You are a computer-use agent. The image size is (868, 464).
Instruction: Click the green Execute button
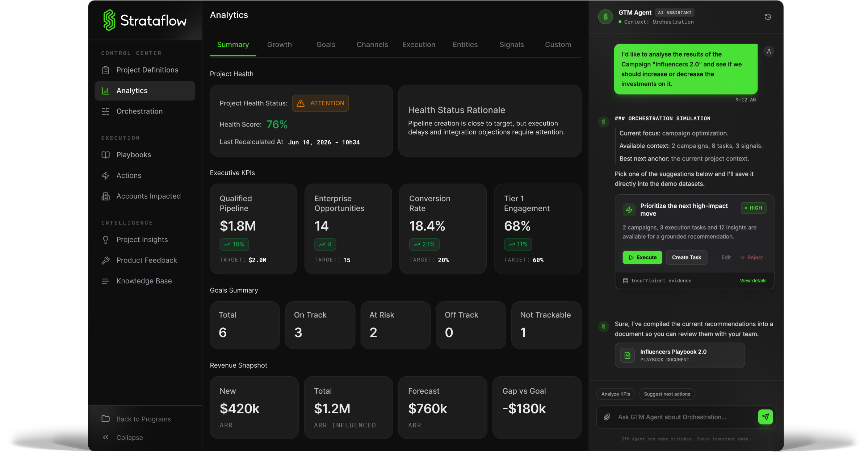[x=642, y=257]
